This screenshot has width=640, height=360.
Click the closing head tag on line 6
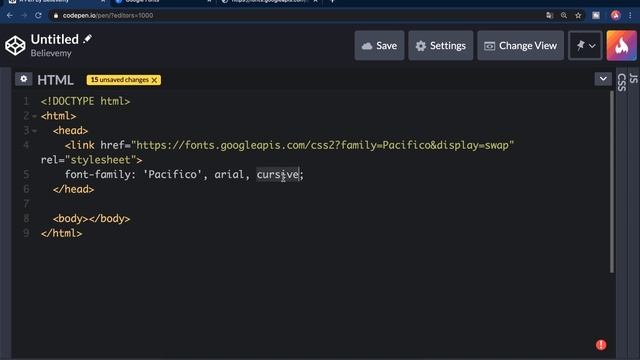coord(73,189)
